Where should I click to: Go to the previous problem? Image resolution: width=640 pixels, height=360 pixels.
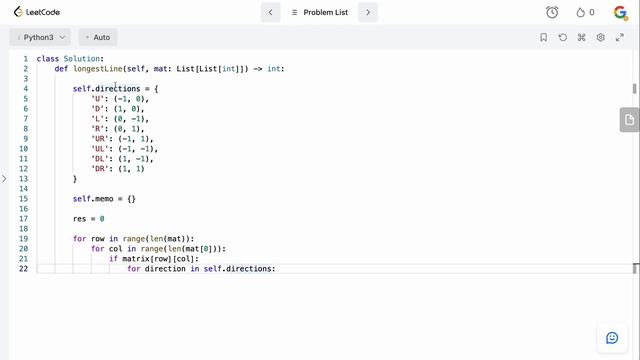270,13
